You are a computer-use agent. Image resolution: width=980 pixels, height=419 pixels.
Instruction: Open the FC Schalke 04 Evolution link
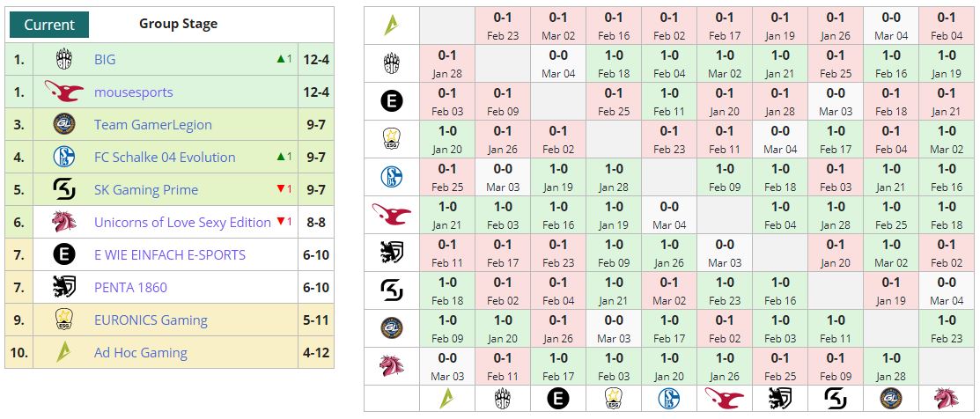(x=165, y=158)
